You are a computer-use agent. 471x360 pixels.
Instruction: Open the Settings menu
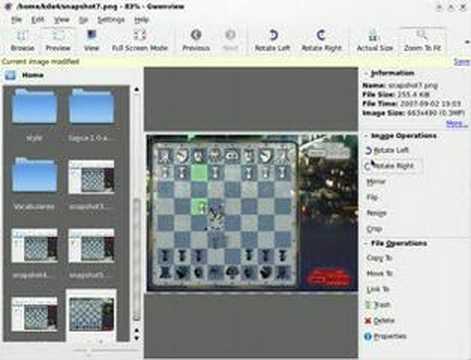click(111, 20)
